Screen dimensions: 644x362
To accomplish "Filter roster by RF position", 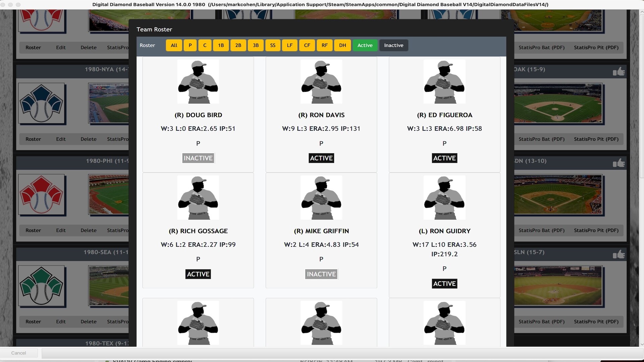I will [x=324, y=45].
